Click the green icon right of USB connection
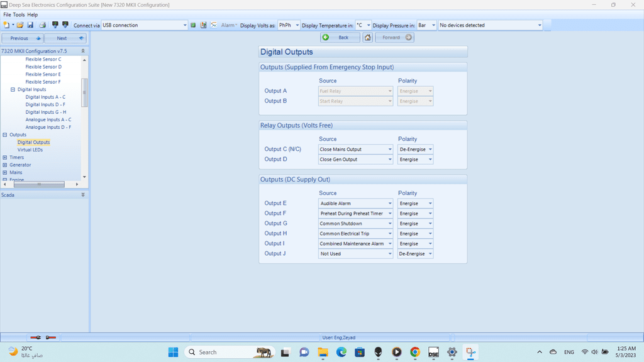This screenshot has height=362, width=644. pos(193,25)
